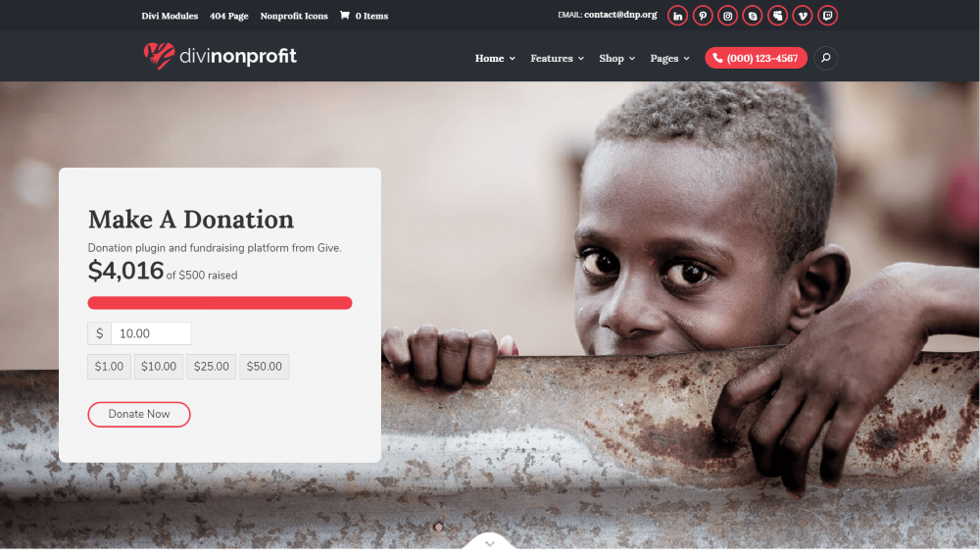The image size is (980, 557).
Task: Expand the Home menu dropdown
Action: click(495, 58)
